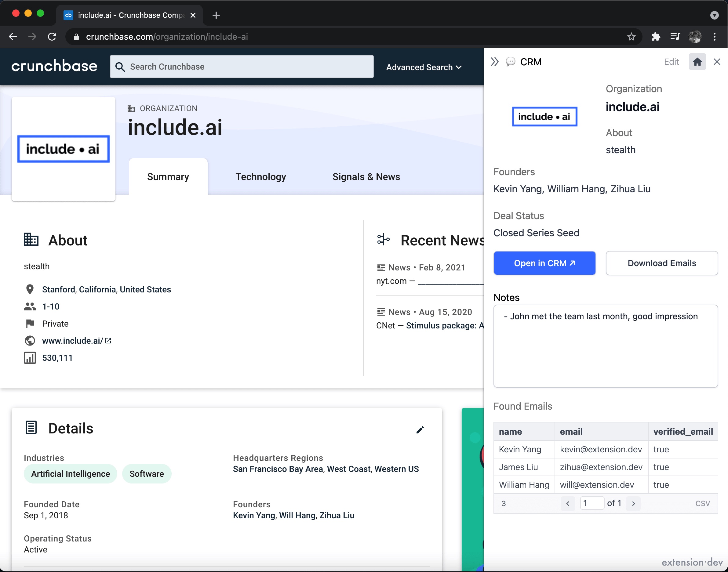Click Download Emails button
This screenshot has height=572, width=728.
point(662,263)
